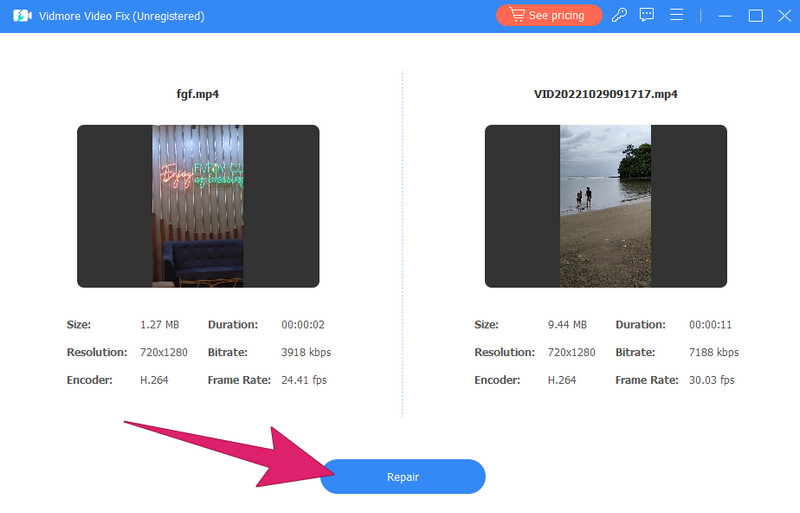Image resolution: width=800 pixels, height=513 pixels.
Task: Maximize the application window
Action: (755, 16)
